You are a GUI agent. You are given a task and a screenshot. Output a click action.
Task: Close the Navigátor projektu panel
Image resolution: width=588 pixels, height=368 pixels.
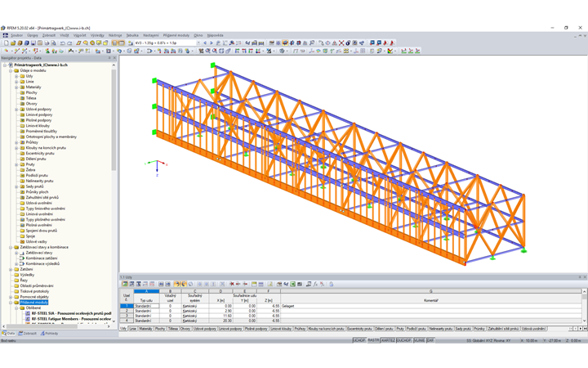[x=115, y=58]
